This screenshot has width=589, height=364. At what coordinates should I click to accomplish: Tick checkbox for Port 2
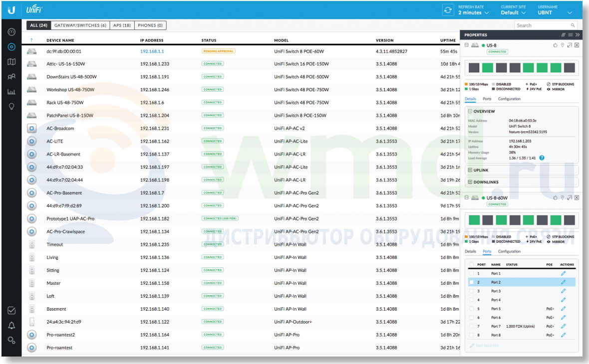click(471, 282)
